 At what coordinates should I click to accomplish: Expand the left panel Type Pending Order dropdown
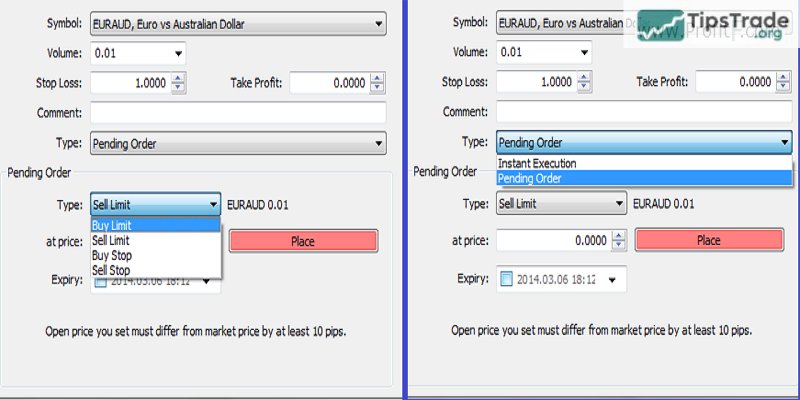[378, 144]
